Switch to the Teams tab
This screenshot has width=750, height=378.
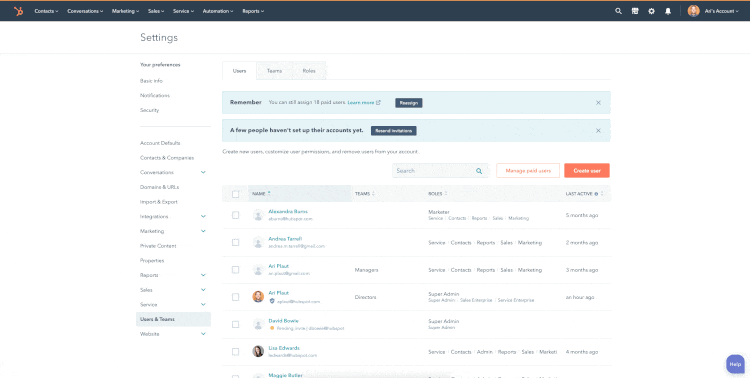[274, 71]
